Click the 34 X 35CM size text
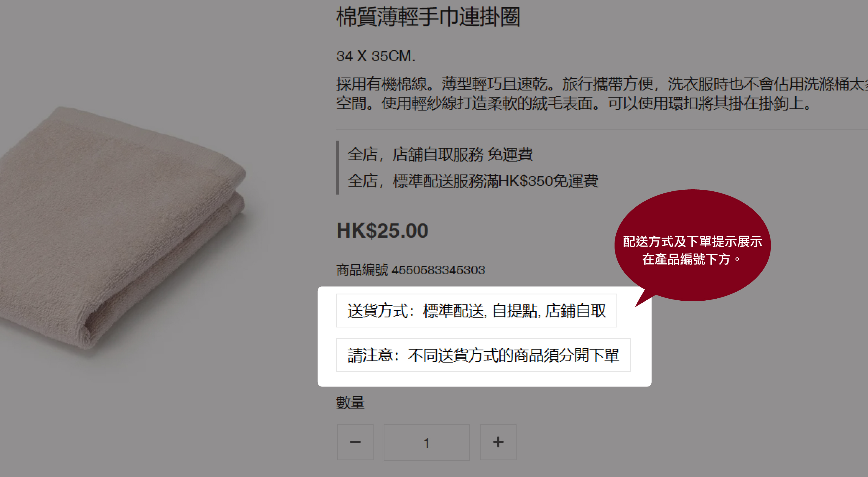Screen dimensions: 868x477 click(376, 56)
